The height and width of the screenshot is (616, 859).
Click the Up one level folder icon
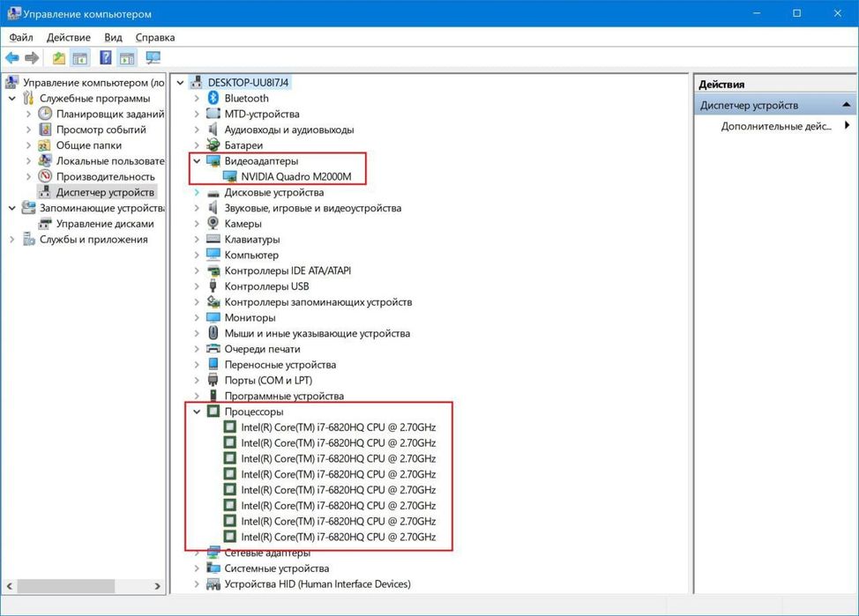click(x=58, y=57)
